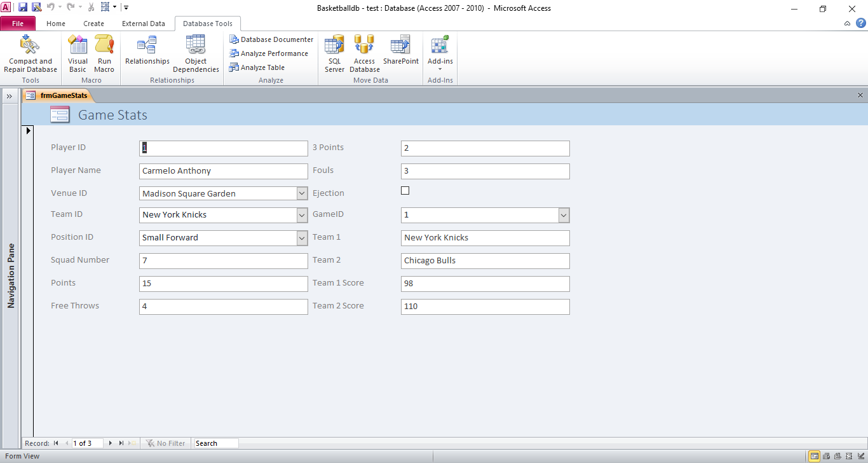
Task: Show Object Dependencies
Action: [196, 55]
